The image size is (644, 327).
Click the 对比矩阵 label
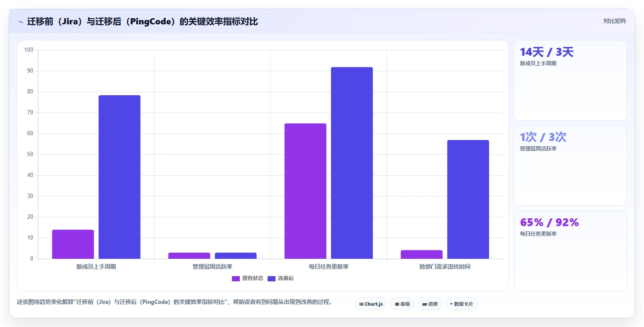click(x=614, y=21)
